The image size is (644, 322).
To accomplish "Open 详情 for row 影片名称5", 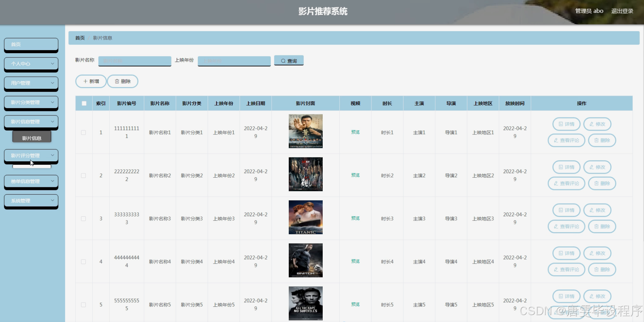I will pos(567,296).
